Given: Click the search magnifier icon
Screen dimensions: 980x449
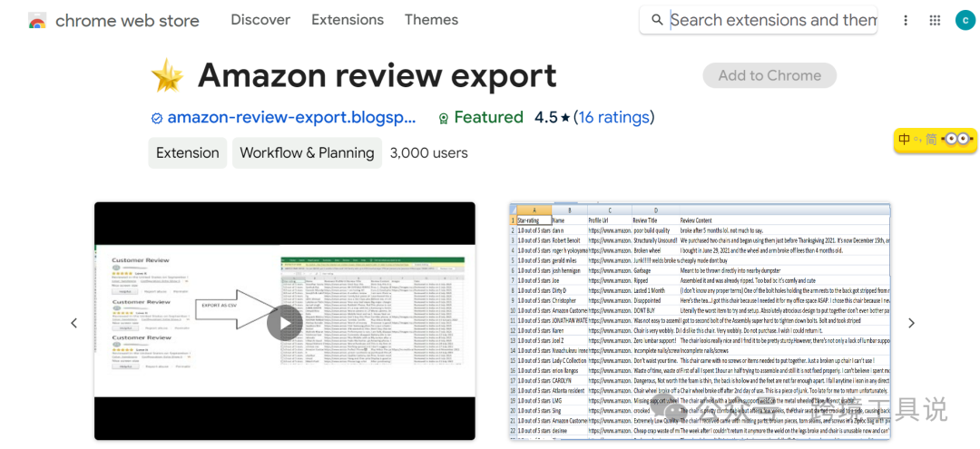Looking at the screenshot, I should point(657,20).
